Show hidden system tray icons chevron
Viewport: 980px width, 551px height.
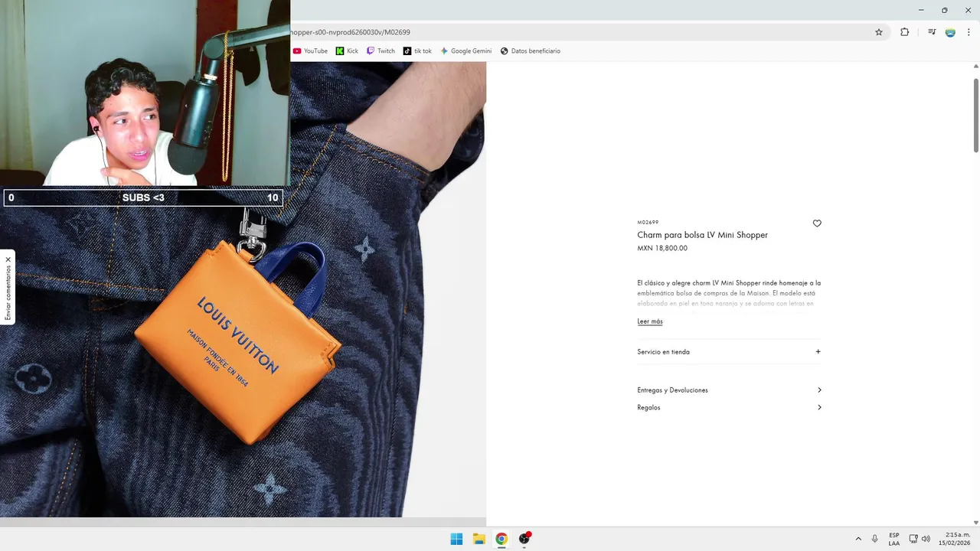(858, 539)
